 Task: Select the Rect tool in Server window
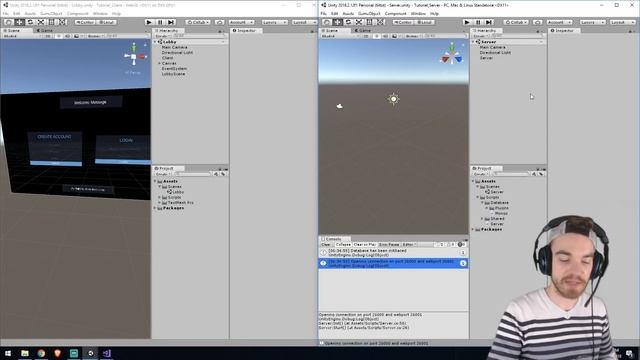[369, 22]
